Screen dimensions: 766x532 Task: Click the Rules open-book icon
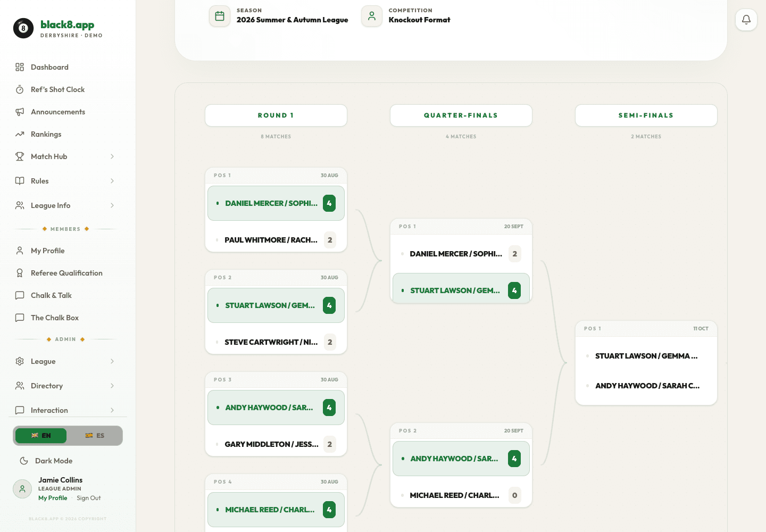(x=20, y=181)
